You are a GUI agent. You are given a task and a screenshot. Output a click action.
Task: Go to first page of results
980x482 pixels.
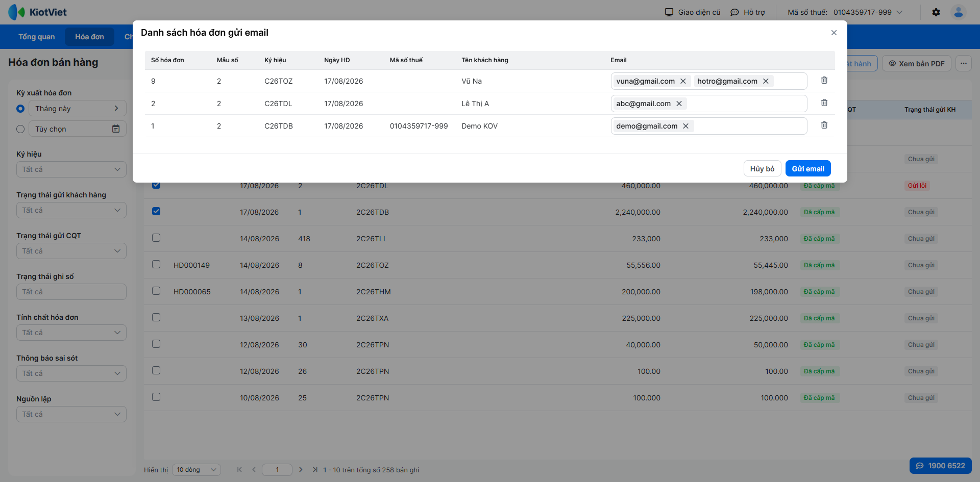point(239,470)
